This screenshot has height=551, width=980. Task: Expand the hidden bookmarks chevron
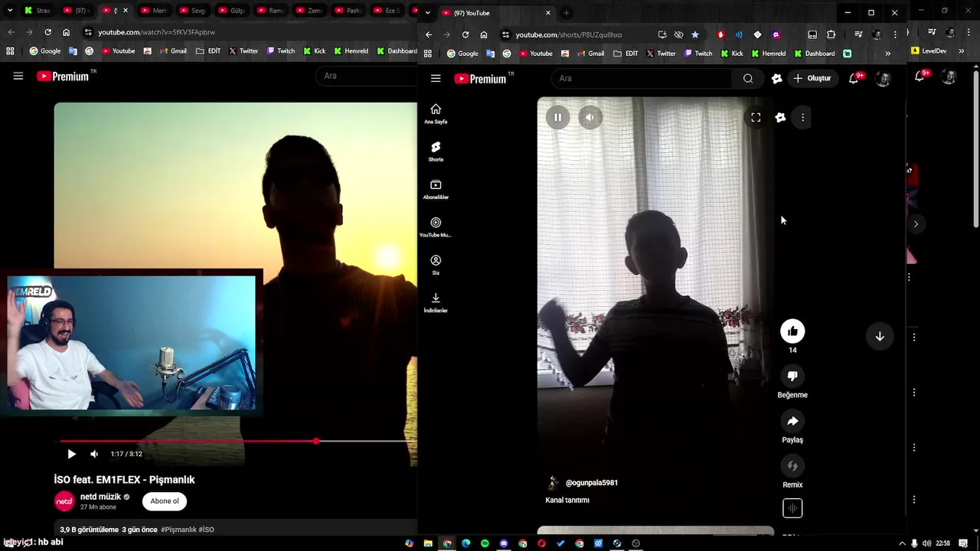tap(887, 54)
